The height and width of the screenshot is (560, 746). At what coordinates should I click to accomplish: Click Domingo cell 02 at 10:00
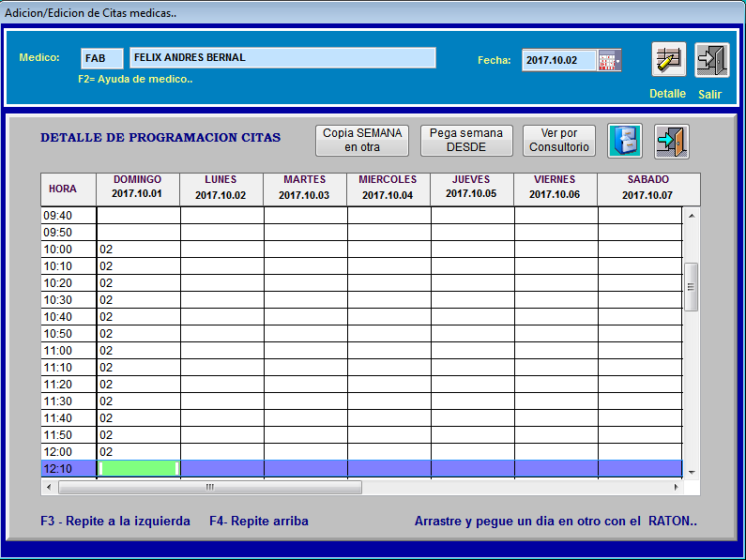click(x=139, y=250)
